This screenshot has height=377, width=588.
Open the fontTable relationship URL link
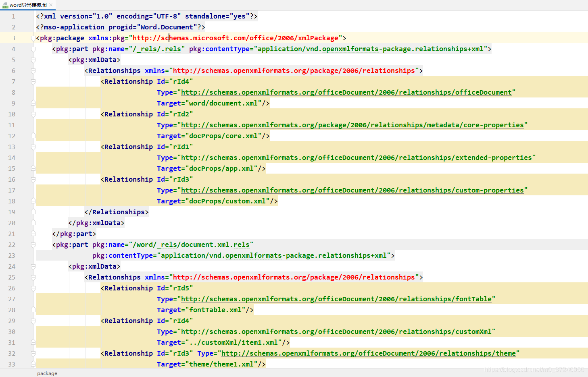[336, 299]
